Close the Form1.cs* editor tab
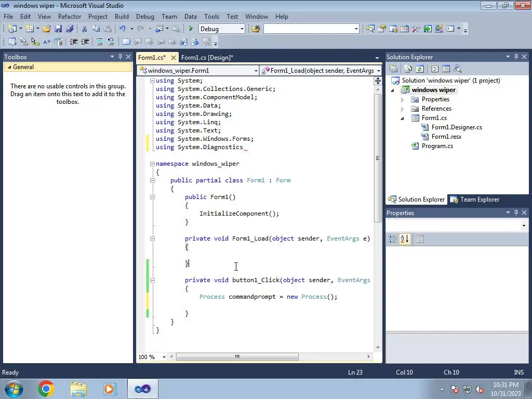 [x=173, y=57]
